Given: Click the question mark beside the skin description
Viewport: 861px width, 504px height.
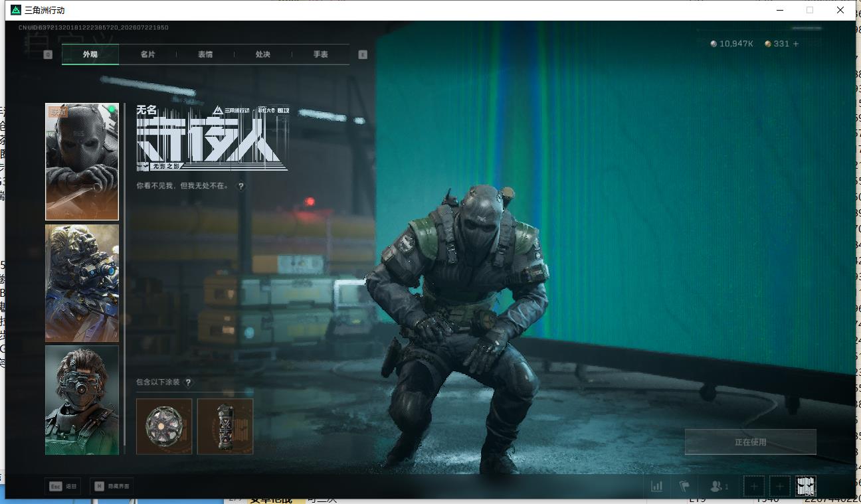Looking at the screenshot, I should (x=241, y=187).
